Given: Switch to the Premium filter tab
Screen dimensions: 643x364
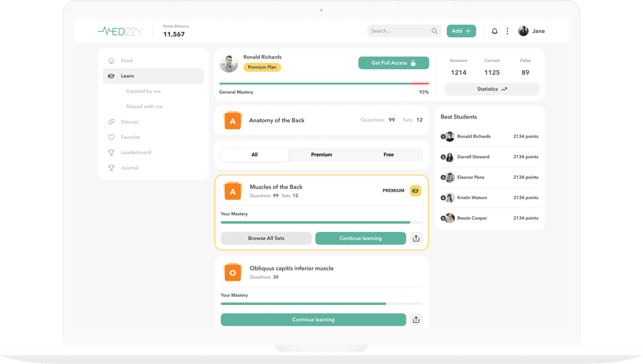Looking at the screenshot, I should pos(321,155).
